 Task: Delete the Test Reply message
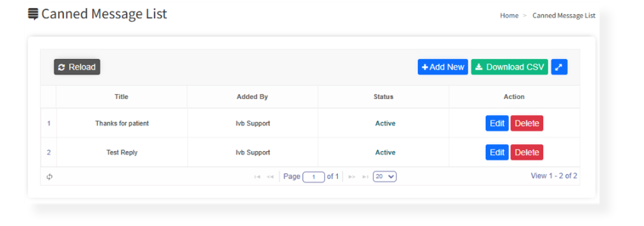coord(527,152)
